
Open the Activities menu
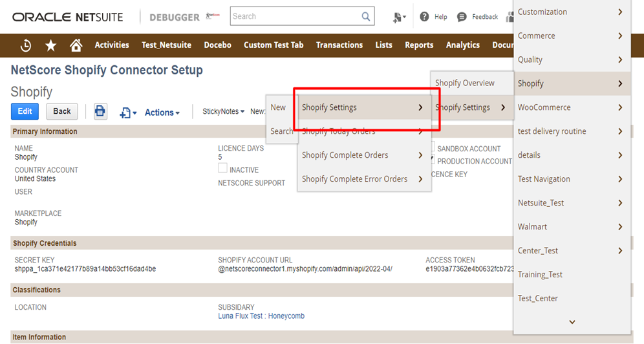pos(112,45)
